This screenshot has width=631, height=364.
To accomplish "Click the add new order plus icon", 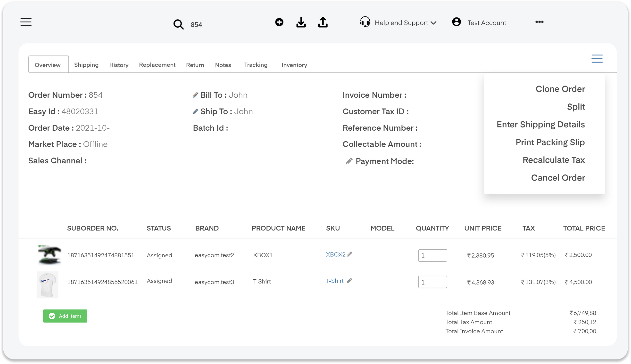I will (279, 22).
